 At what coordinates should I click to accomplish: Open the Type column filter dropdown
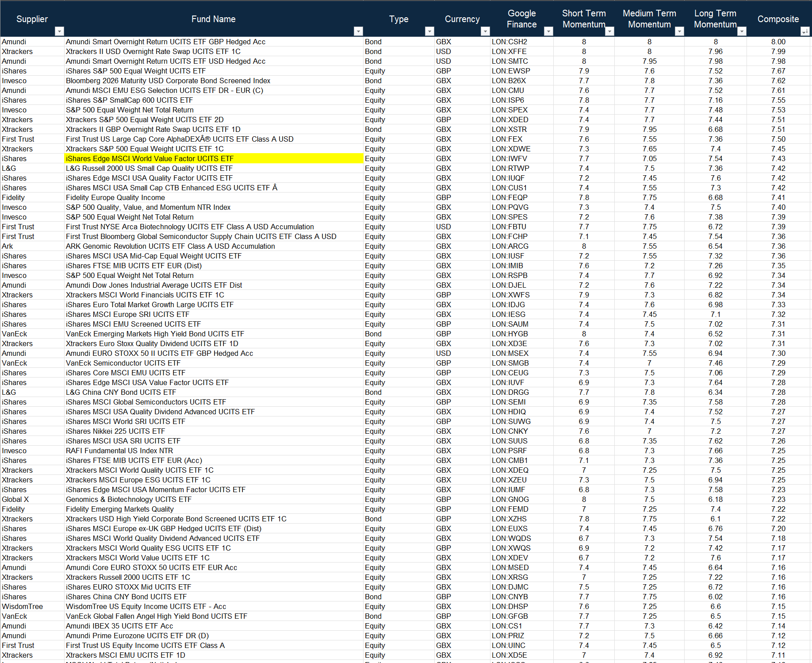coord(429,31)
